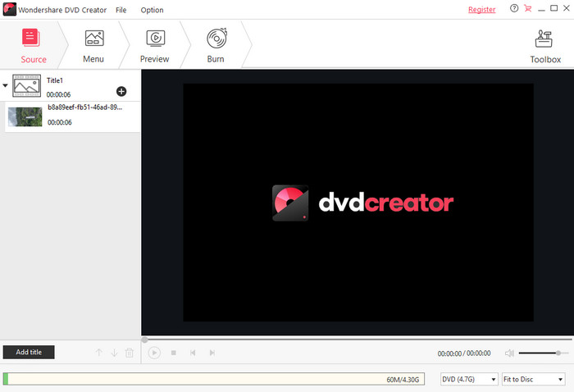The image size is (574, 392).
Task: Click the plus button on Title1
Action: click(121, 91)
